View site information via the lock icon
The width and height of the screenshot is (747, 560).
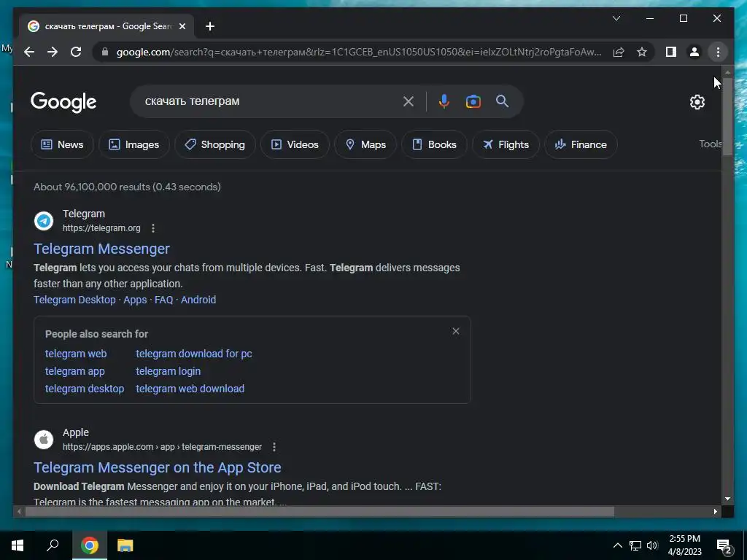coord(105,52)
